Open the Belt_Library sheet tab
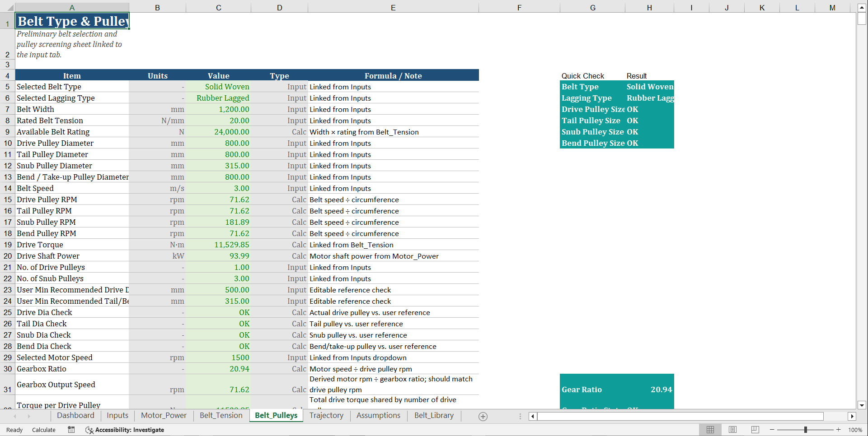 tap(433, 416)
